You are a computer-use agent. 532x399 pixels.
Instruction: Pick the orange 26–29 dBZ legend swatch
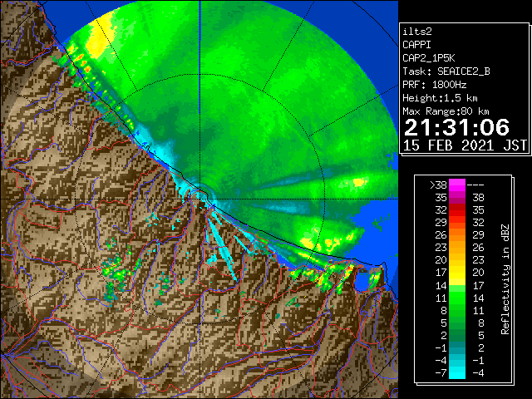coord(457,235)
